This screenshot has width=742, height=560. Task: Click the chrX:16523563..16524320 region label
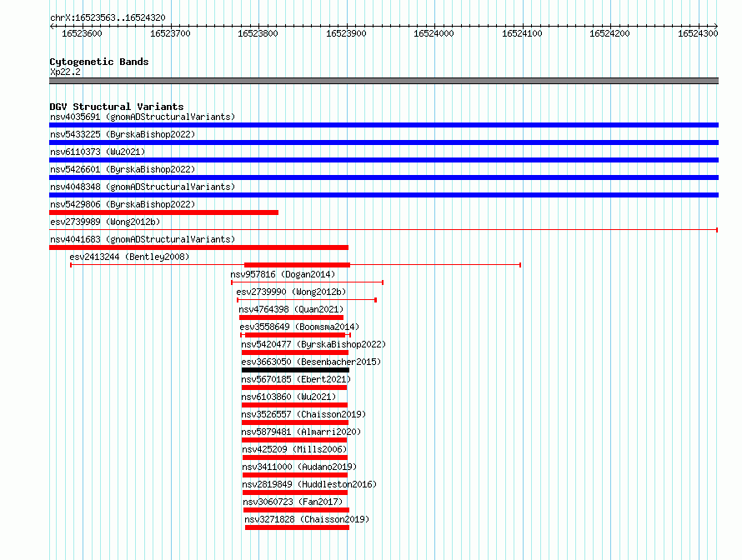(x=108, y=17)
